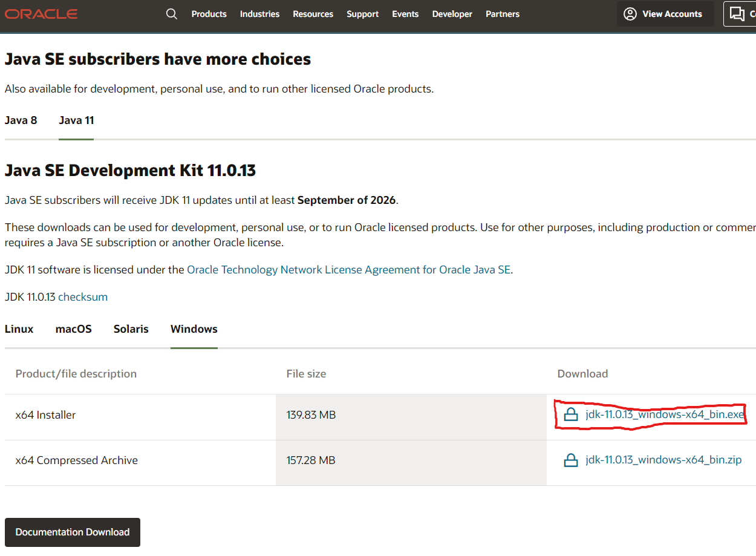Viewport: 756px width, 556px height.
Task: Open the Developer menu
Action: pyautogui.click(x=452, y=14)
